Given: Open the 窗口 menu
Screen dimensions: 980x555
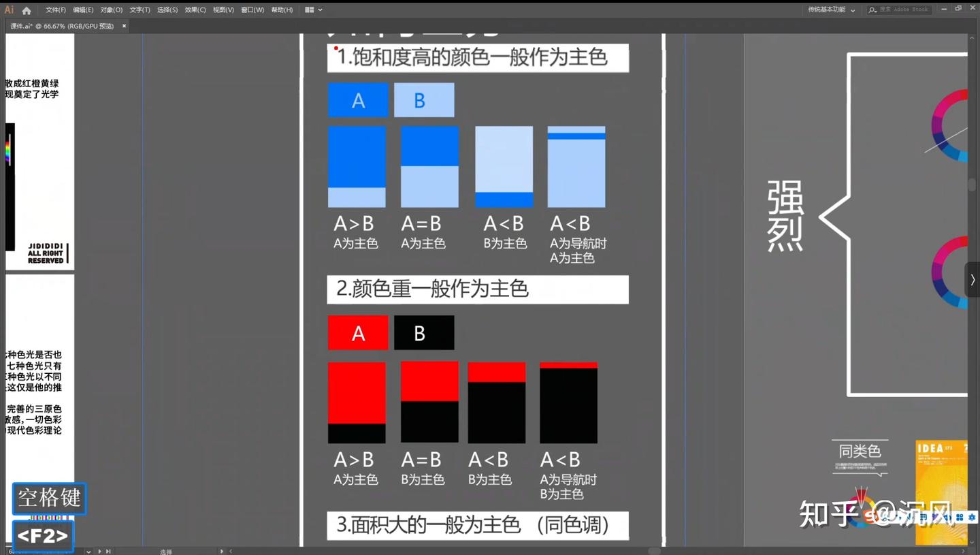Looking at the screenshot, I should [x=252, y=10].
